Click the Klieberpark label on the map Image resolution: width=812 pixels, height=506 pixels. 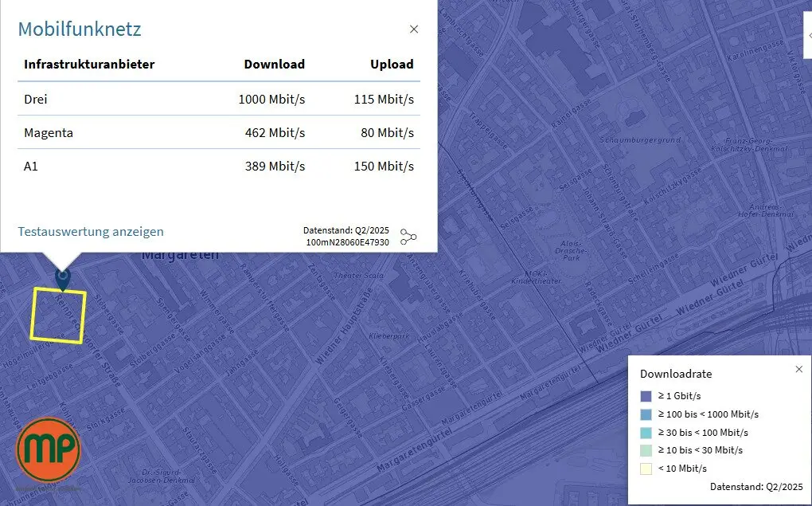pyautogui.click(x=389, y=336)
